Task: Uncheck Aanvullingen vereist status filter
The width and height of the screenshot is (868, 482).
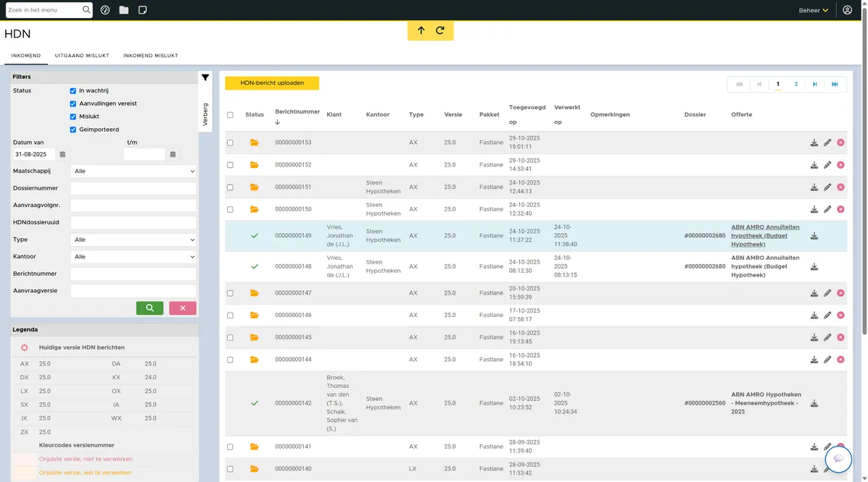Action: 73,103
